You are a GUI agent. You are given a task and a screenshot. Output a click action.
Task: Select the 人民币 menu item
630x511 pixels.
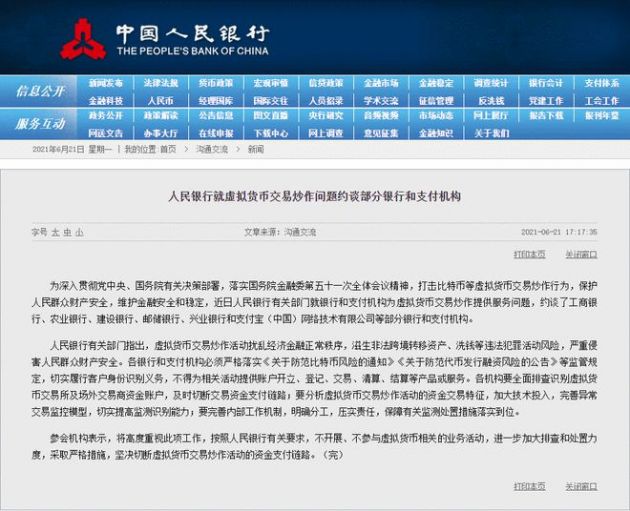pos(161,100)
